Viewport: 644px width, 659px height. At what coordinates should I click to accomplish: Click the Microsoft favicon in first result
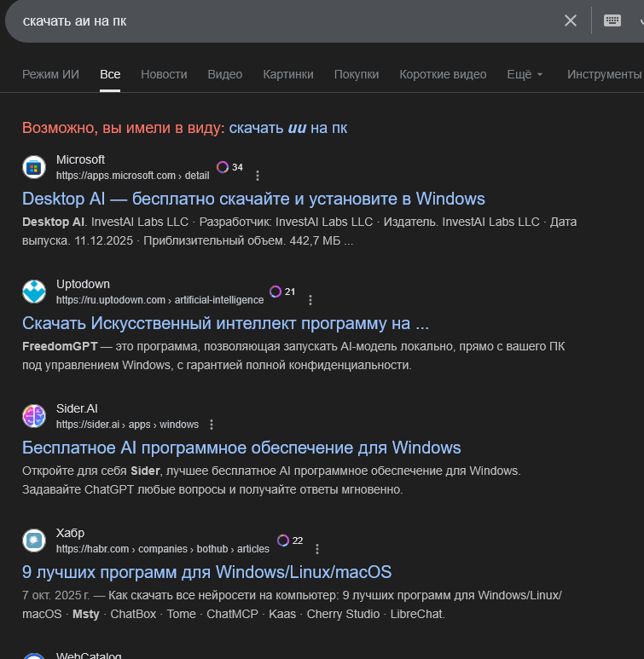coord(34,167)
